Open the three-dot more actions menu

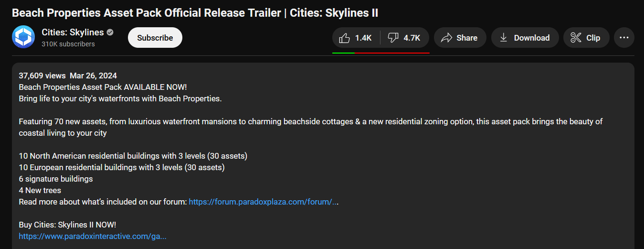[x=624, y=38]
